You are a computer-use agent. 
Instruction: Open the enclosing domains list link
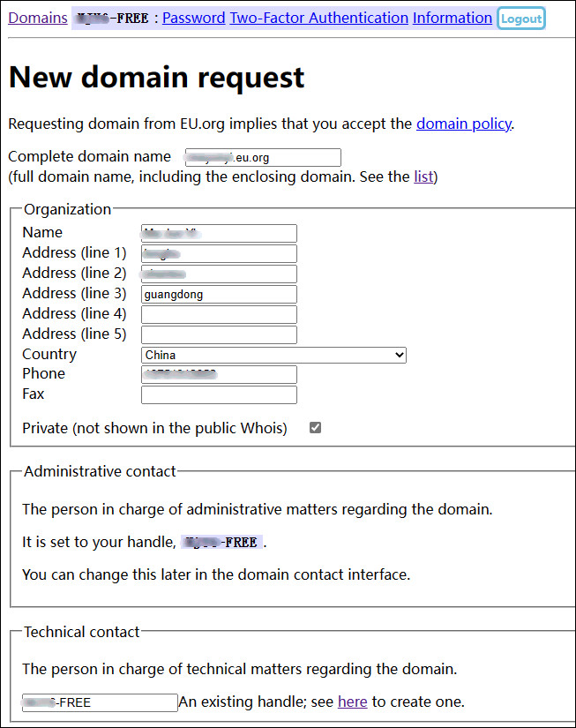(423, 176)
